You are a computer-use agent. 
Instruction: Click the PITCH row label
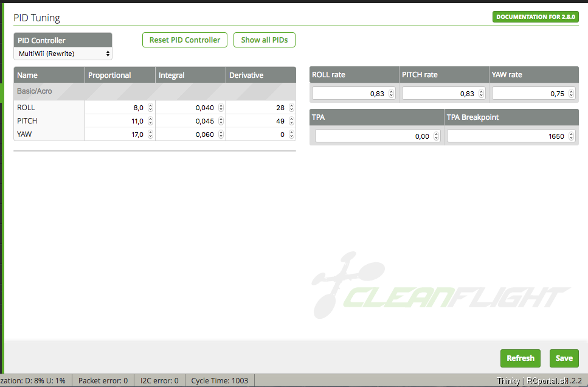click(x=27, y=121)
